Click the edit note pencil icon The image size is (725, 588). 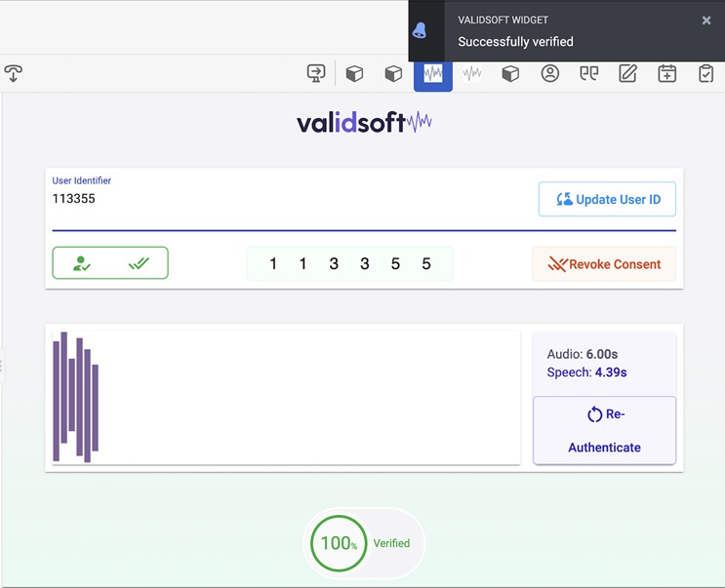(x=627, y=73)
